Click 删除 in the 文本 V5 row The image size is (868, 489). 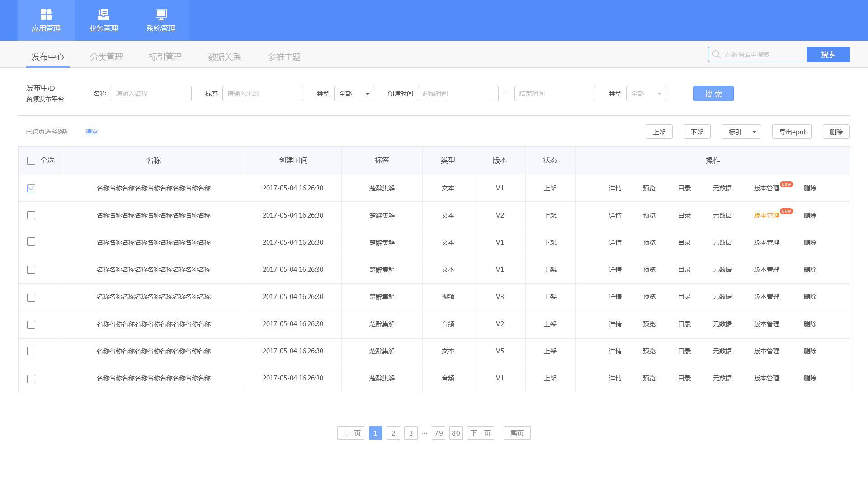click(810, 351)
